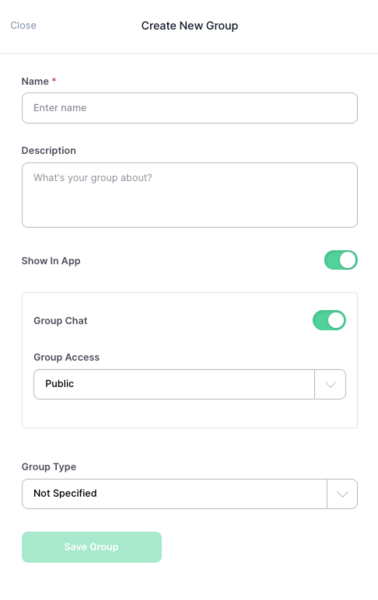Click the Close link
This screenshot has height=600, width=378.
point(23,25)
